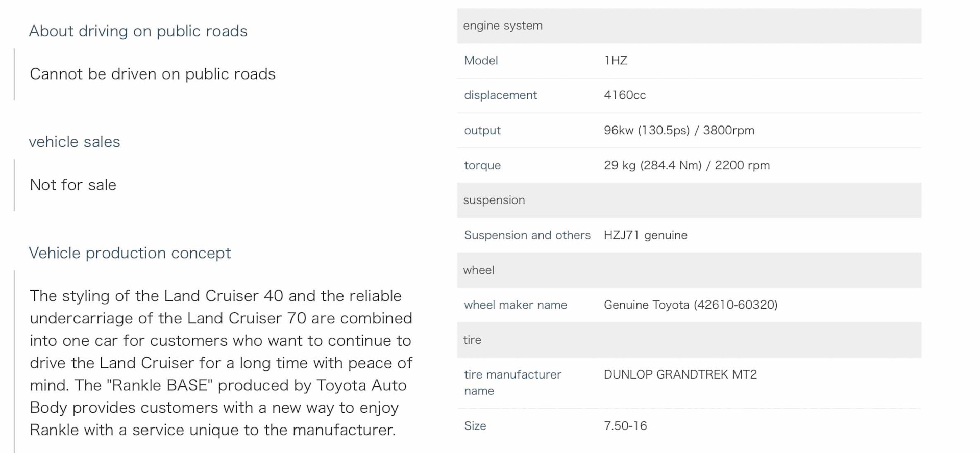Select the "4160cc" displacement value
This screenshot has height=453, width=980.
coord(625,95)
